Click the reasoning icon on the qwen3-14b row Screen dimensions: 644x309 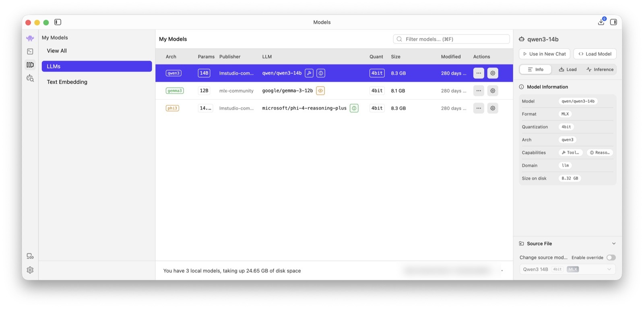click(x=321, y=73)
